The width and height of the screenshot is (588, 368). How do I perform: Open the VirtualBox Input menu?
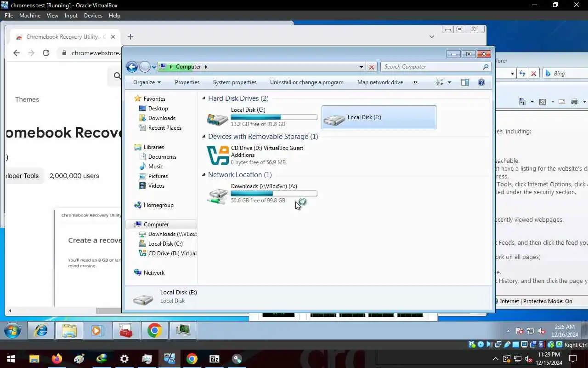click(x=71, y=16)
